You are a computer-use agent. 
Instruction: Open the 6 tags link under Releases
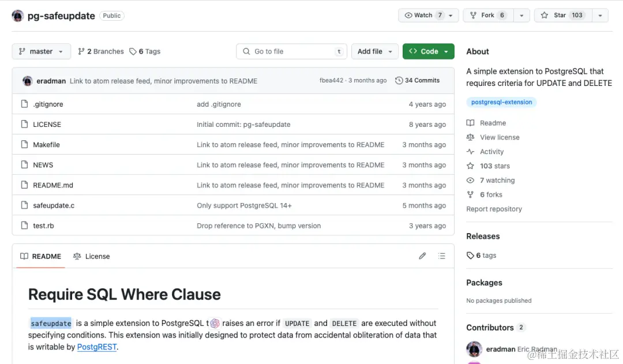pos(481,255)
